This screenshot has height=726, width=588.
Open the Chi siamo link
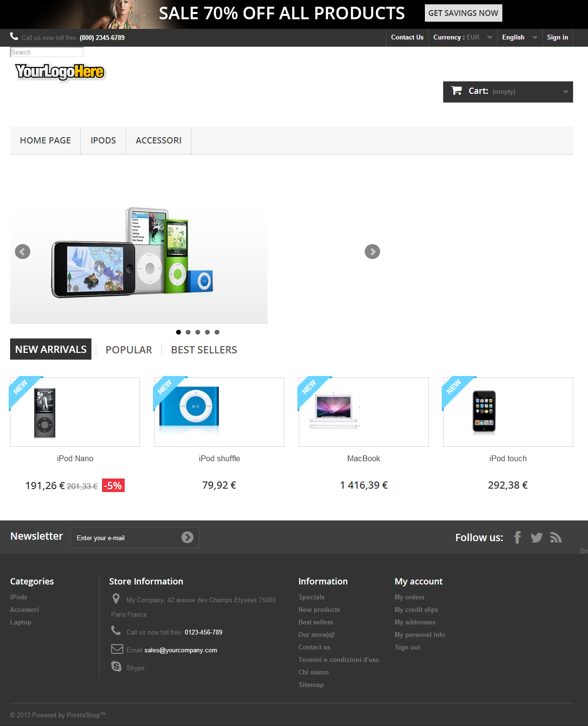[x=313, y=672]
